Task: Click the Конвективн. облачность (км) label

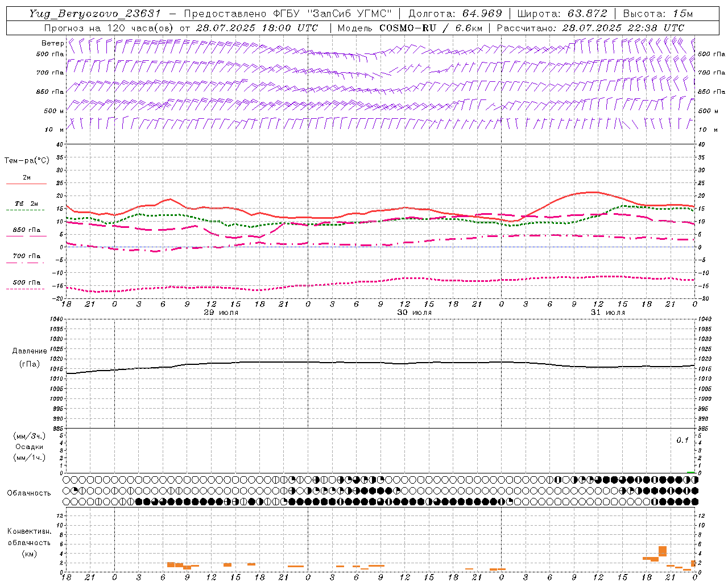Action: tap(29, 542)
